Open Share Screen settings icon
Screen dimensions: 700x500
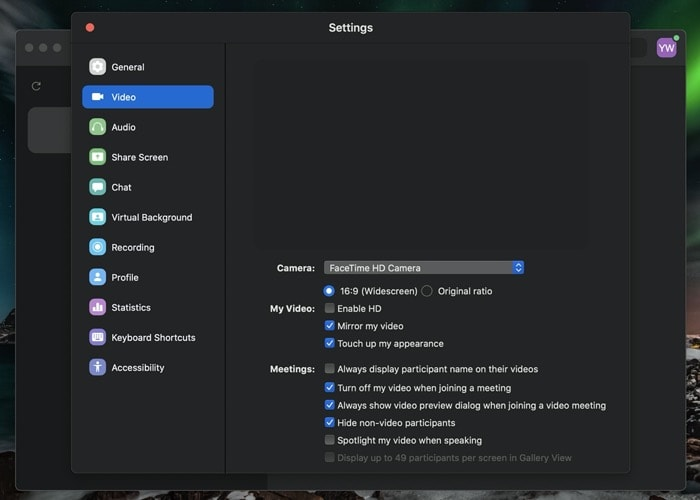tap(97, 157)
